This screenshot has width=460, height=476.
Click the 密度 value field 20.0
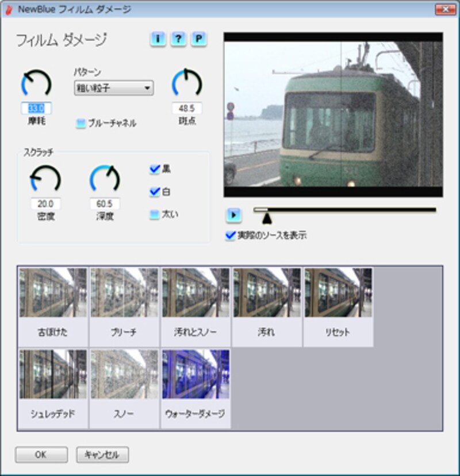tap(45, 204)
